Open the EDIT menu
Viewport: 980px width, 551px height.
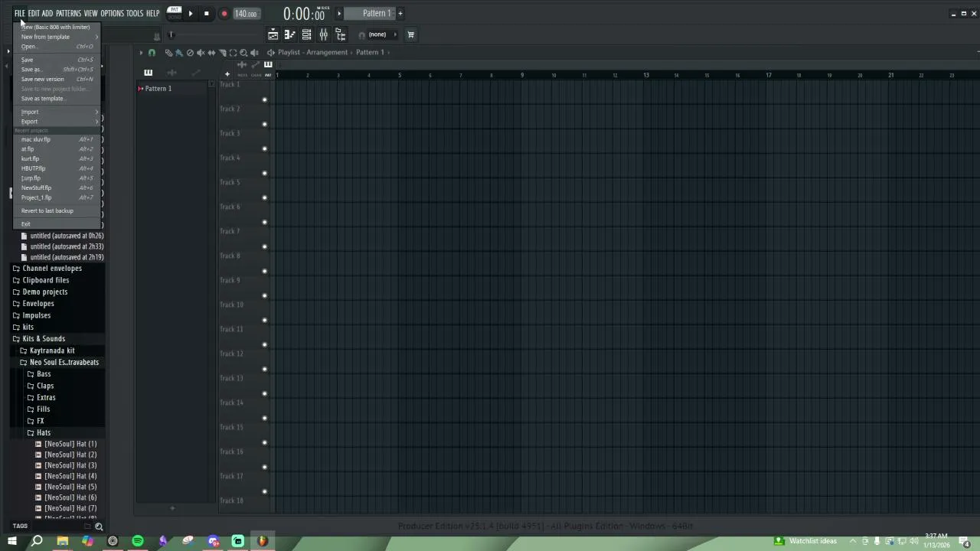pyautogui.click(x=34, y=13)
